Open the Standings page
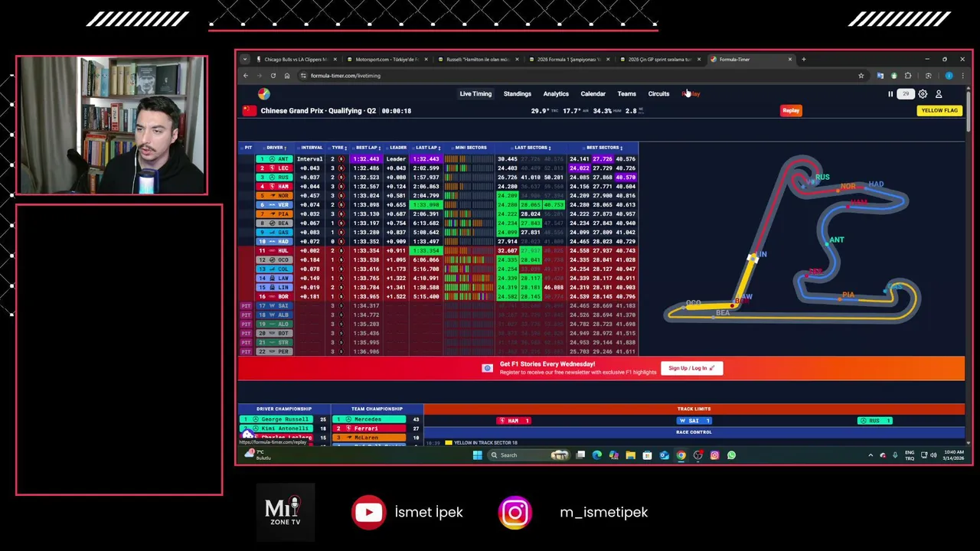The image size is (980, 551). [x=517, y=94]
